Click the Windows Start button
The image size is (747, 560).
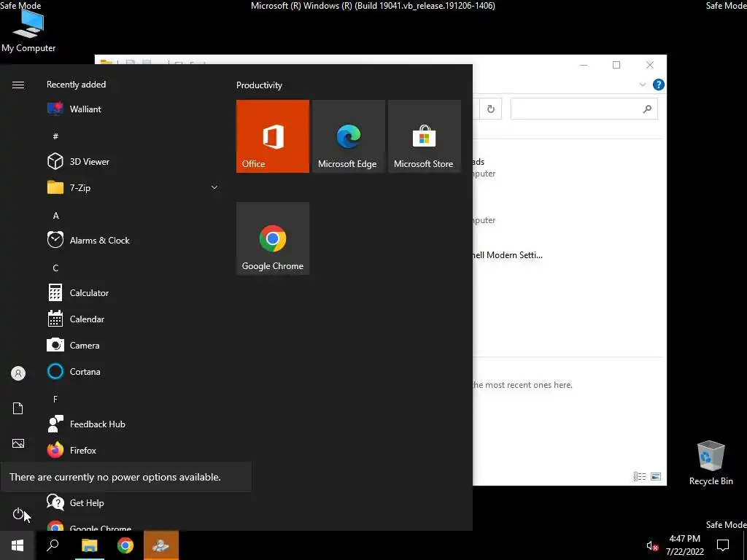click(18, 545)
